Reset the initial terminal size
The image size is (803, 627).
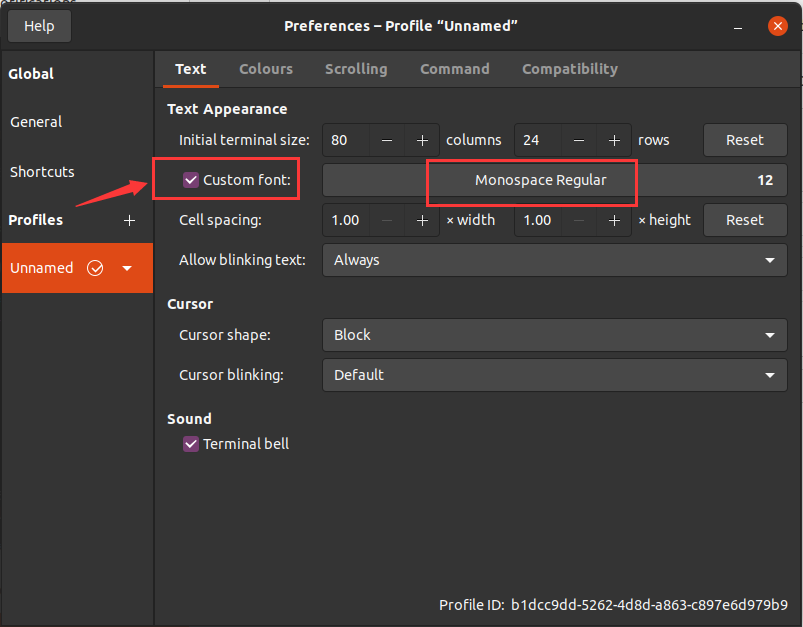tap(744, 140)
